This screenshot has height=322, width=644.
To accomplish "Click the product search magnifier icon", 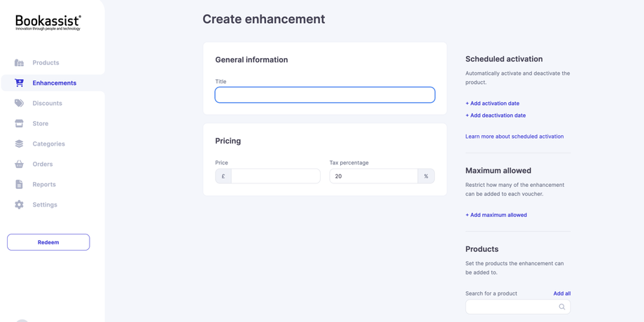I will [561, 307].
